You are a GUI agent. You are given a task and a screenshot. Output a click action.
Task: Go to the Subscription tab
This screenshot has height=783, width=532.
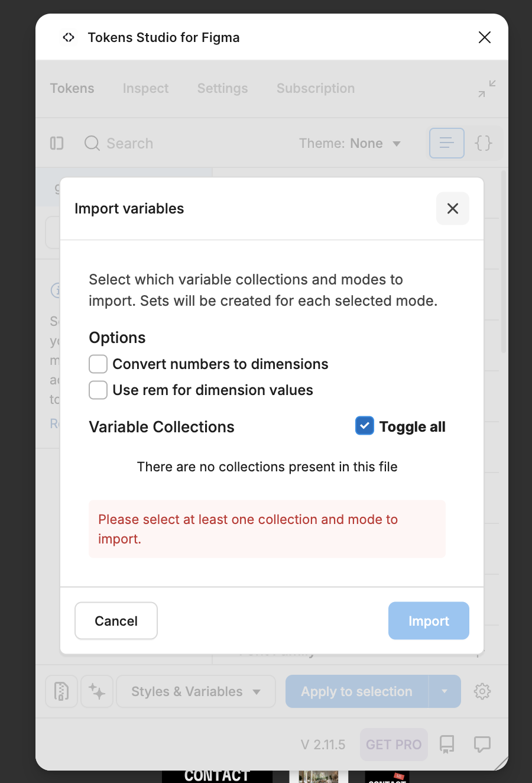click(316, 89)
